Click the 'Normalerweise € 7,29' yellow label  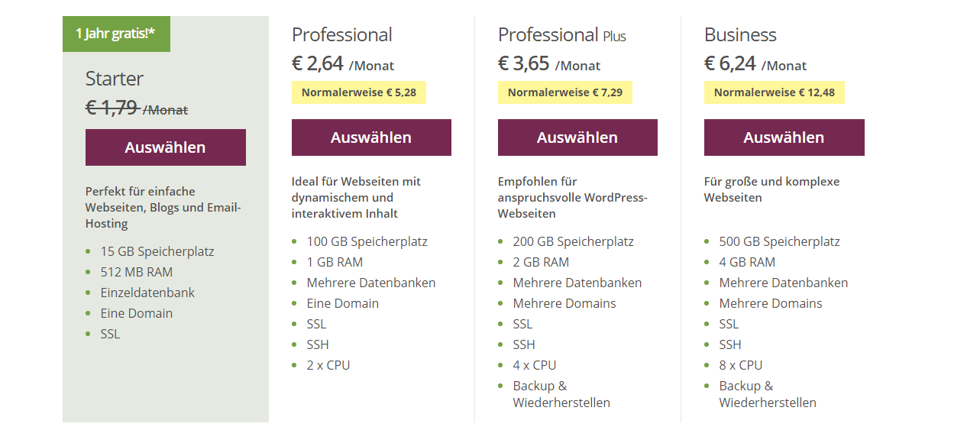pyautogui.click(x=564, y=92)
